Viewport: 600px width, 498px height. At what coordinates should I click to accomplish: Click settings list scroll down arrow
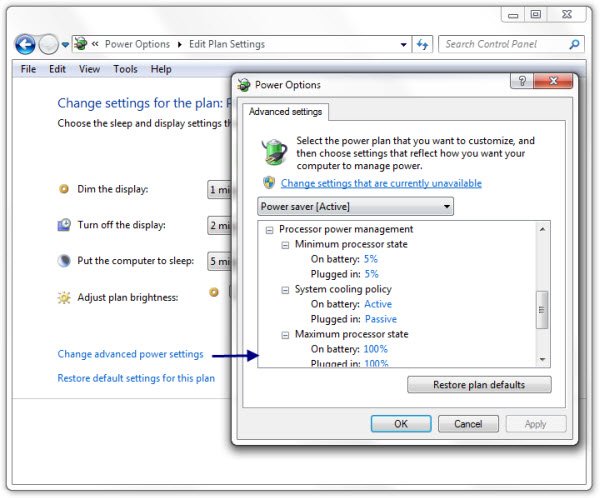point(542,359)
